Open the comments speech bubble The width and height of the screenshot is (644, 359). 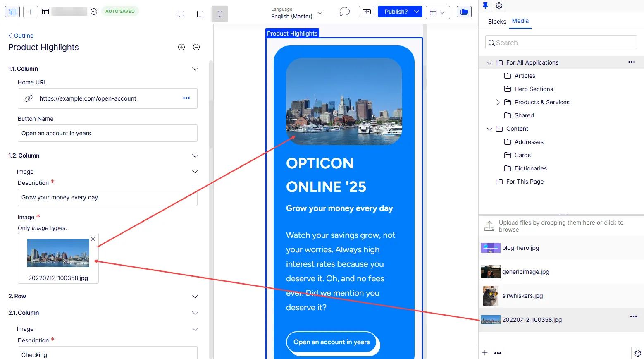[344, 12]
